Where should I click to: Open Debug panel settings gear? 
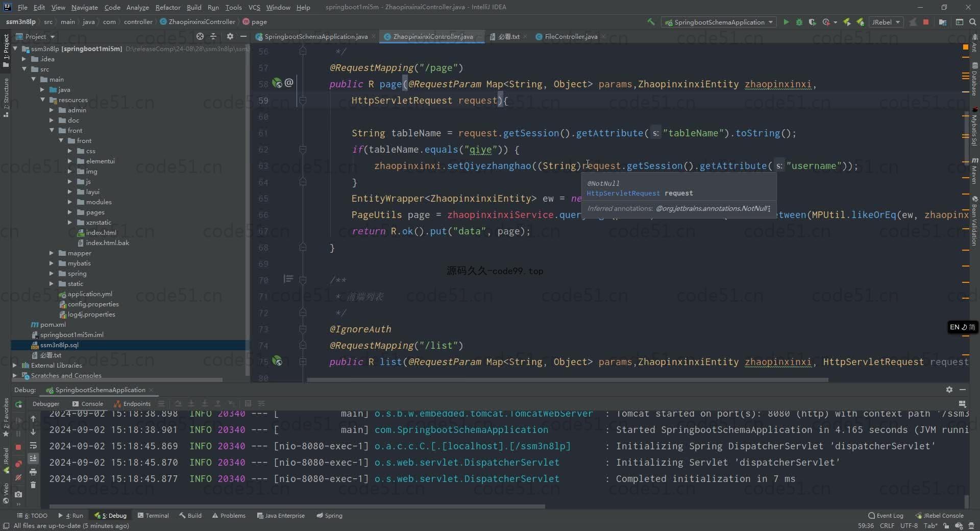[x=949, y=390]
